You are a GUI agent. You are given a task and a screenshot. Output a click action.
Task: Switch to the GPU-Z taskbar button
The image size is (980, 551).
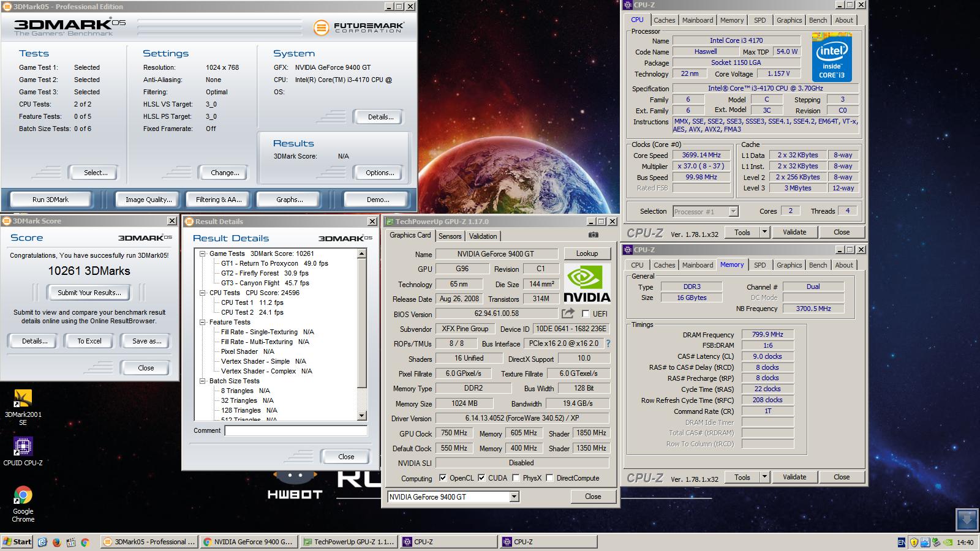point(349,542)
